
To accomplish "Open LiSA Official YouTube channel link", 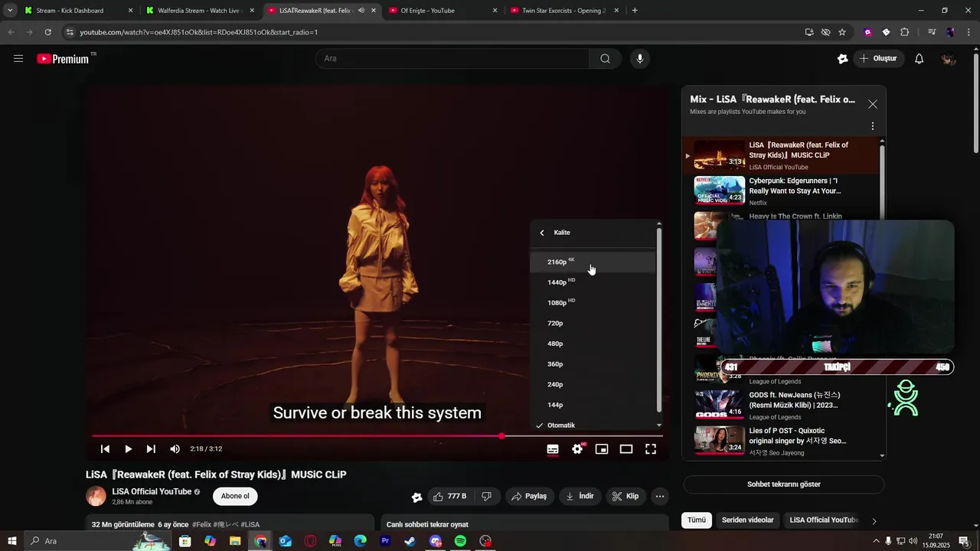I will [151, 491].
